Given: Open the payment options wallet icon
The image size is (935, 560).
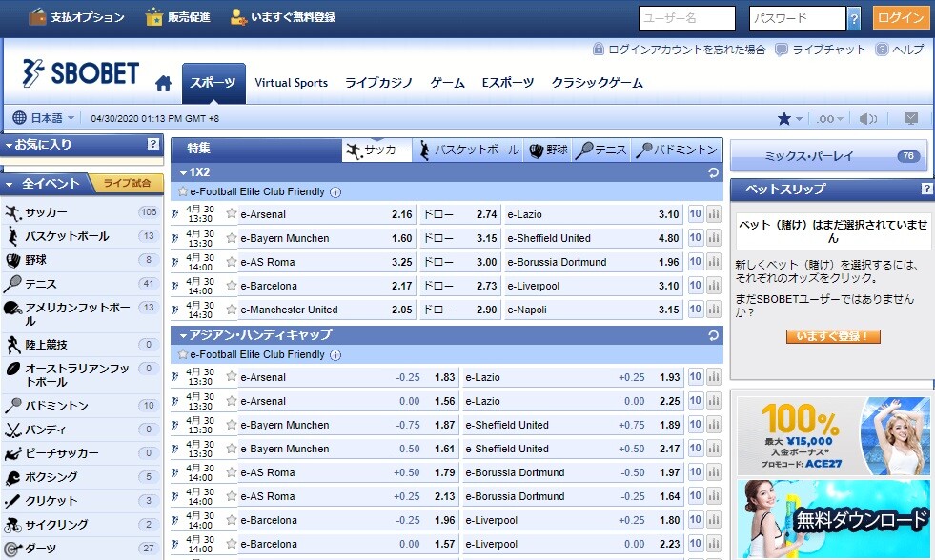Looking at the screenshot, I should point(37,17).
